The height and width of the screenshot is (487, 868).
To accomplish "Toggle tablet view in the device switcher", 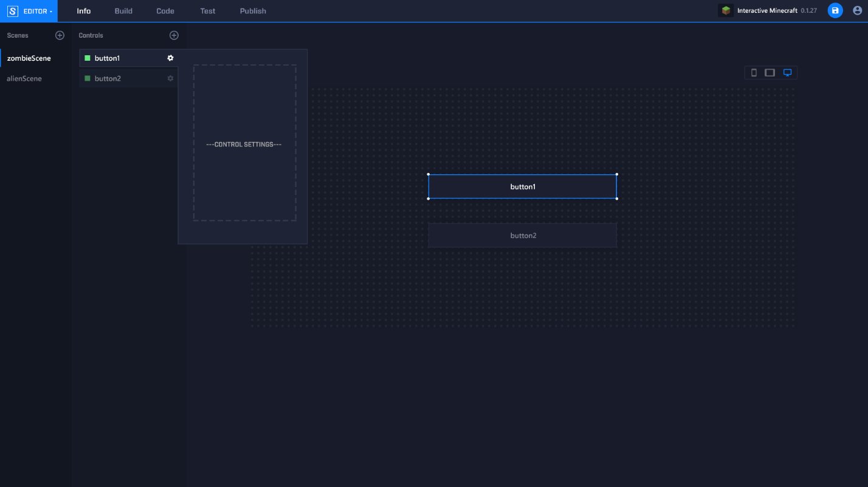I will (x=770, y=72).
